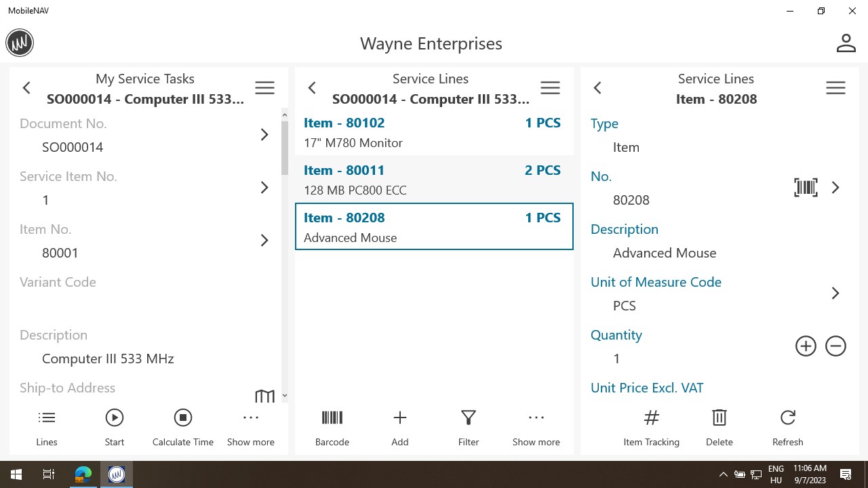Viewport: 868px width, 488px height.
Task: Show hidden system tray icons
Action: (723, 474)
